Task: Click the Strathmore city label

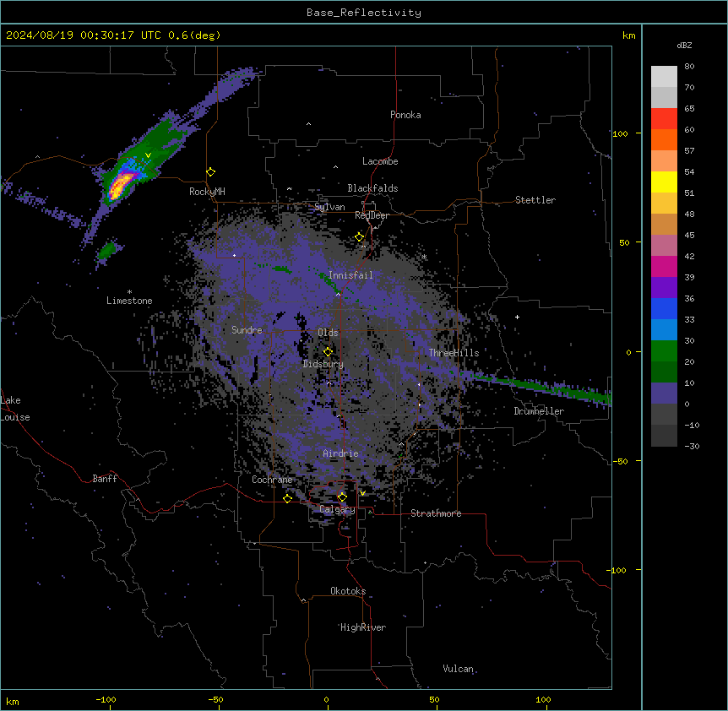Action: point(436,513)
